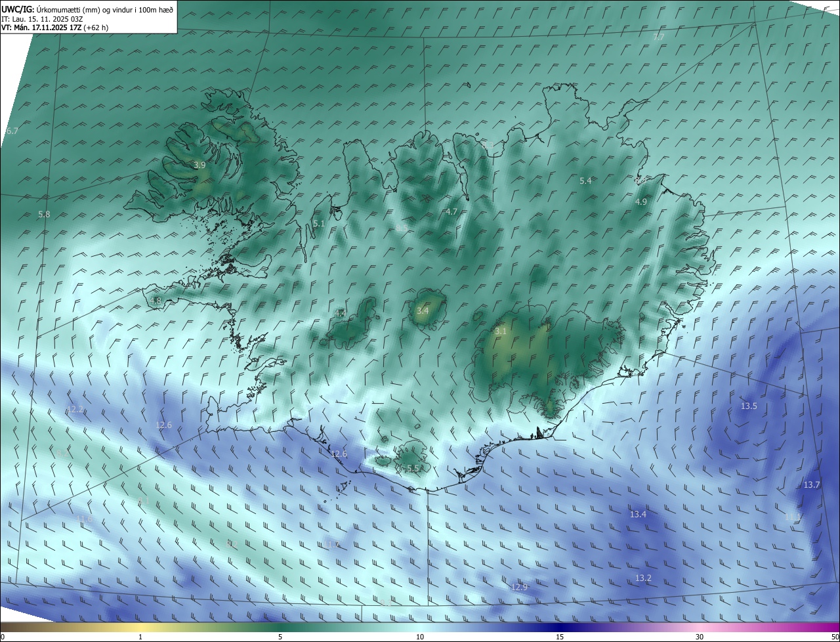Click the 1 tick on the color scale
Screen dimensions: 840x642
click(x=140, y=637)
